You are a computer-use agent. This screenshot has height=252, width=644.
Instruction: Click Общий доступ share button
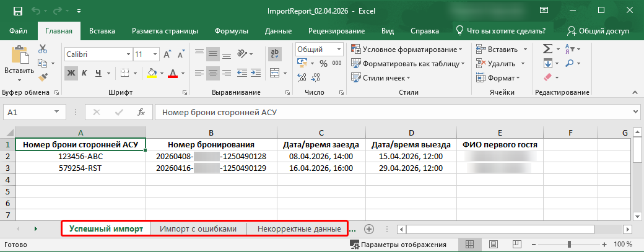(598, 31)
